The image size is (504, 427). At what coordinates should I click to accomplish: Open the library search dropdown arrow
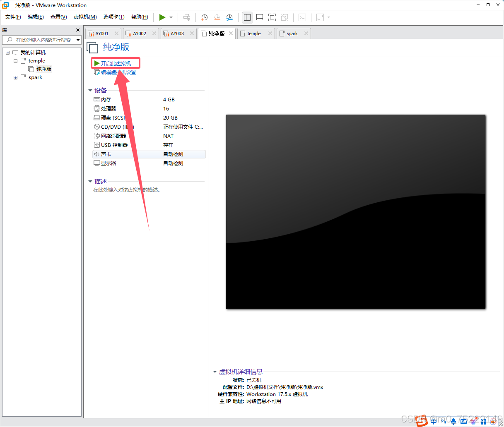tap(78, 40)
